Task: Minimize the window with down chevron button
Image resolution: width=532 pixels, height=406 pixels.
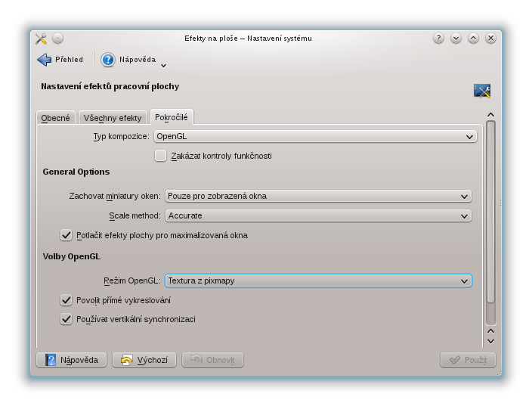Action: tap(456, 39)
